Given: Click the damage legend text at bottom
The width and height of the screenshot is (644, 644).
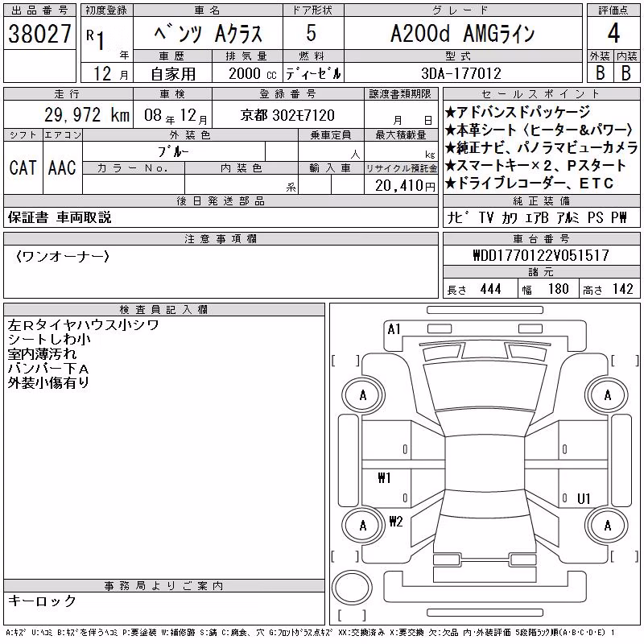Looking at the screenshot, I should [x=311, y=633].
